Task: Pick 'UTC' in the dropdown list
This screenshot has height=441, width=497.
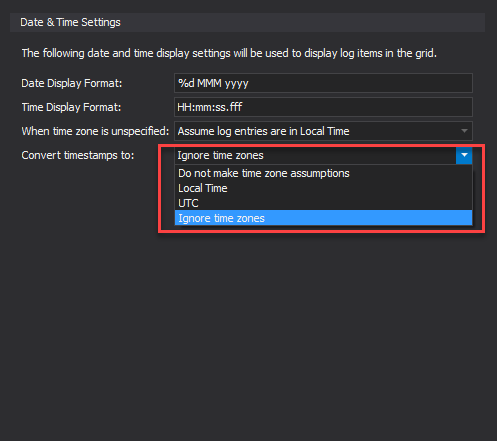Action: pyautogui.click(x=323, y=203)
